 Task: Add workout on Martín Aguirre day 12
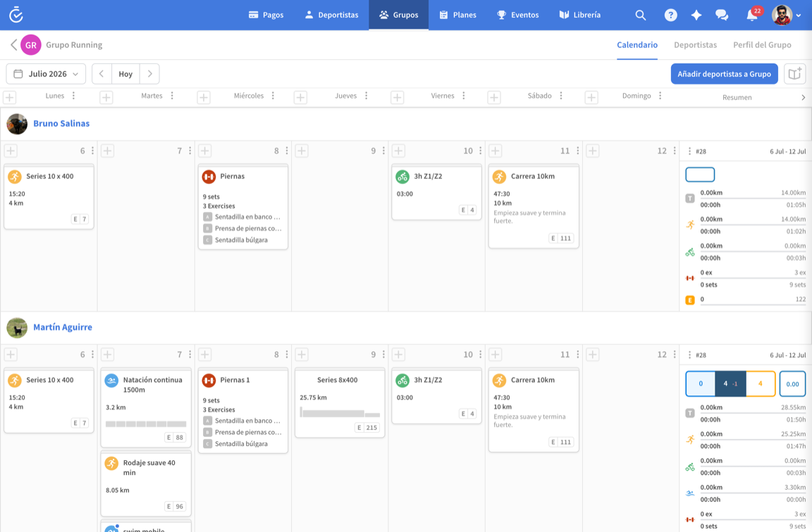[x=592, y=354]
